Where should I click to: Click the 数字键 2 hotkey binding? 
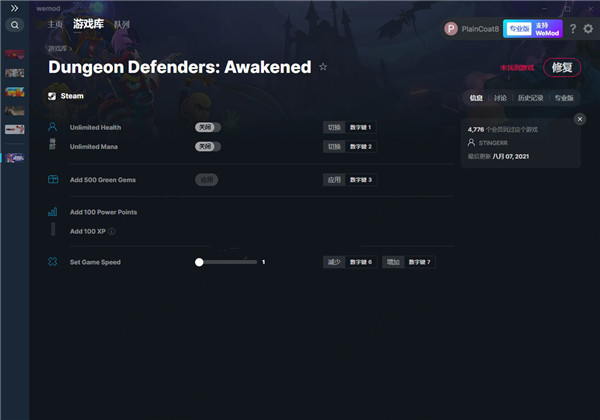pos(361,147)
